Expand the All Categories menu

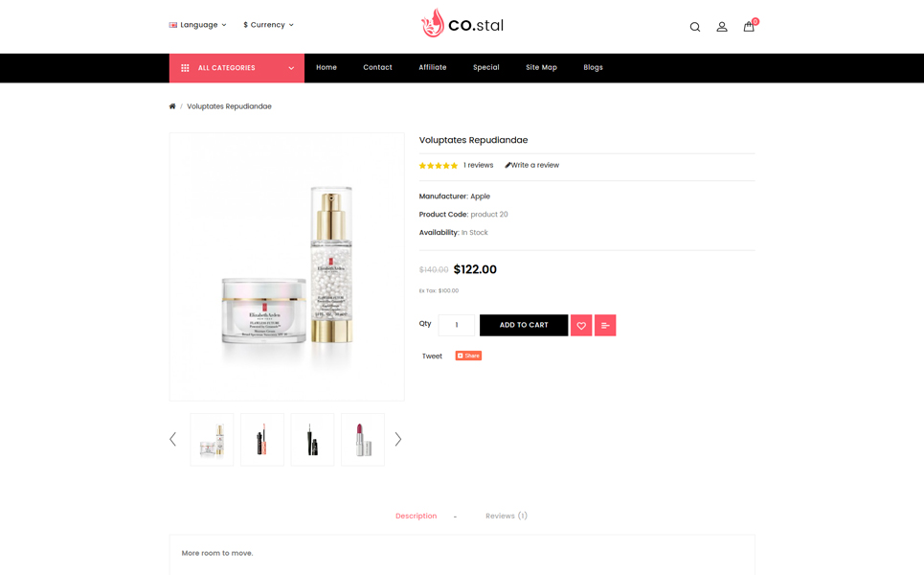point(237,68)
